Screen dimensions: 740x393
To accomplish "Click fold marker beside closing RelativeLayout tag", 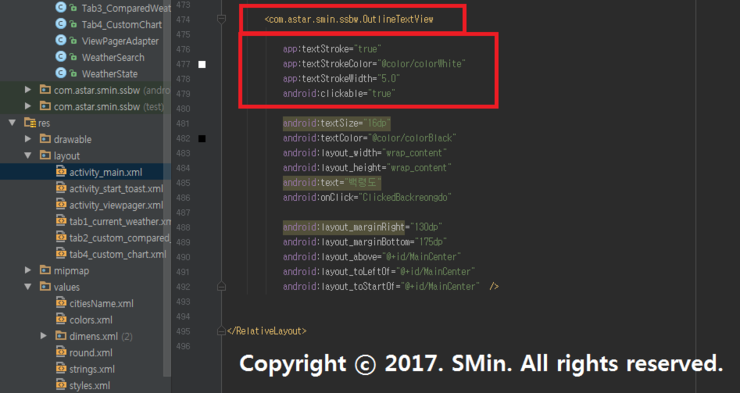I will click(221, 331).
